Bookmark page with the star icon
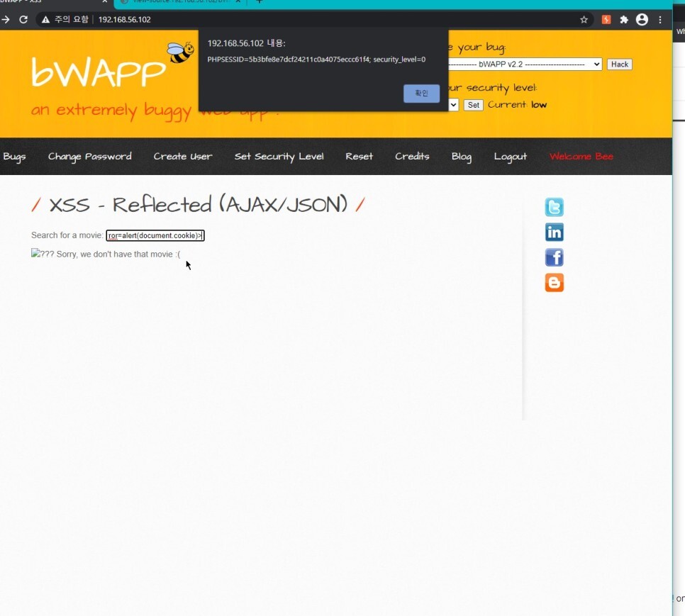 pyautogui.click(x=584, y=20)
